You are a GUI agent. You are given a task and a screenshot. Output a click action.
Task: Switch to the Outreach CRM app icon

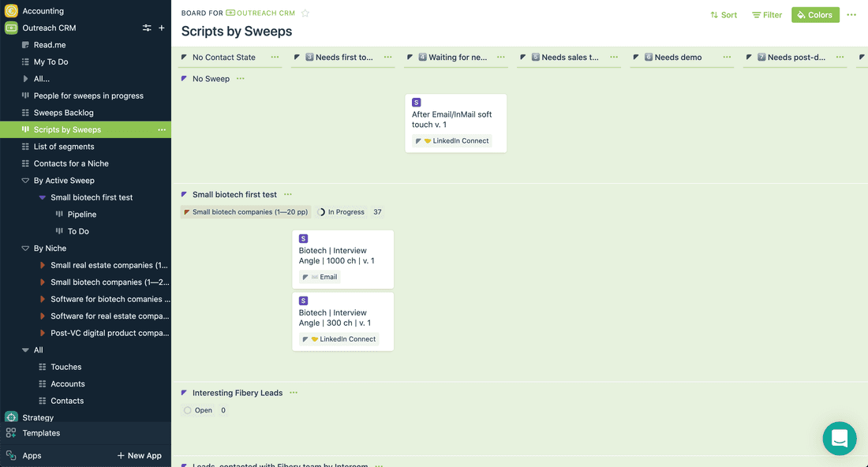click(x=11, y=28)
